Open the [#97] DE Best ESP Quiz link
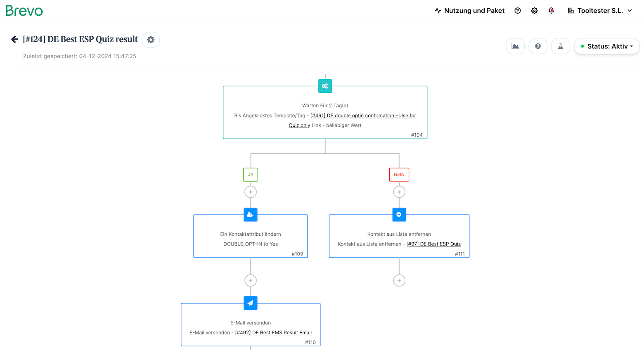Screen dimensions: 644x350 433,244
